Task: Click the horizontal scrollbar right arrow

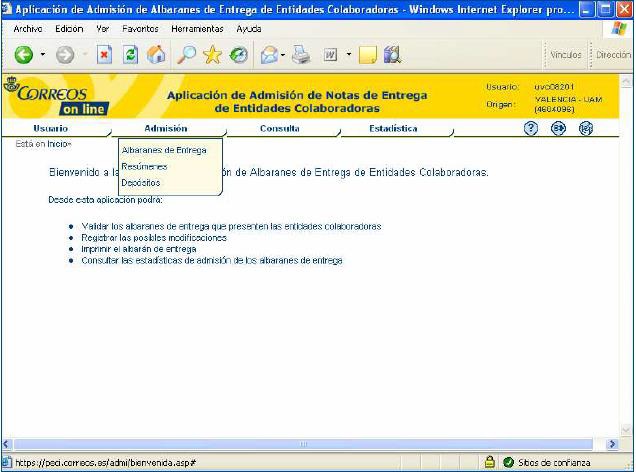Action: (613, 443)
